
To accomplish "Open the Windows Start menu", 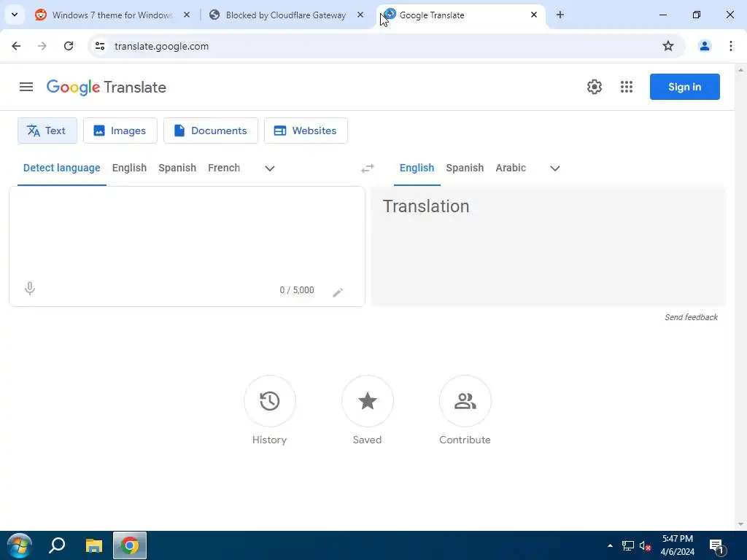I will coord(19,545).
